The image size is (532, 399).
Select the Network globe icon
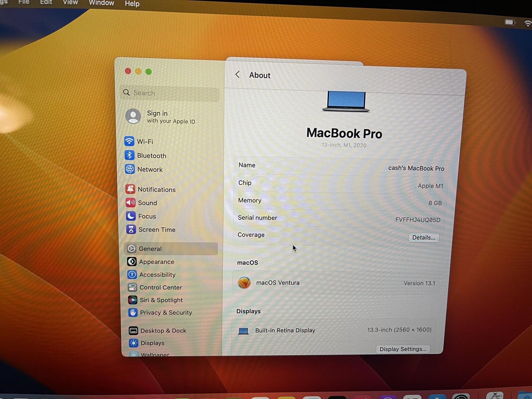coord(130,169)
